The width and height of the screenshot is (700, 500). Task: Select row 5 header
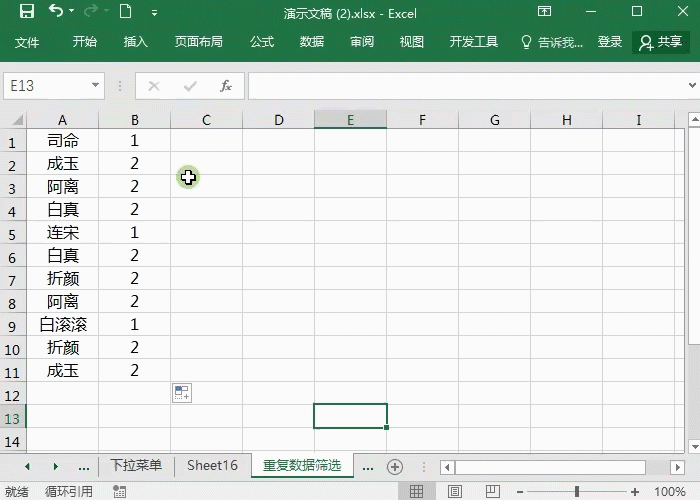point(12,233)
